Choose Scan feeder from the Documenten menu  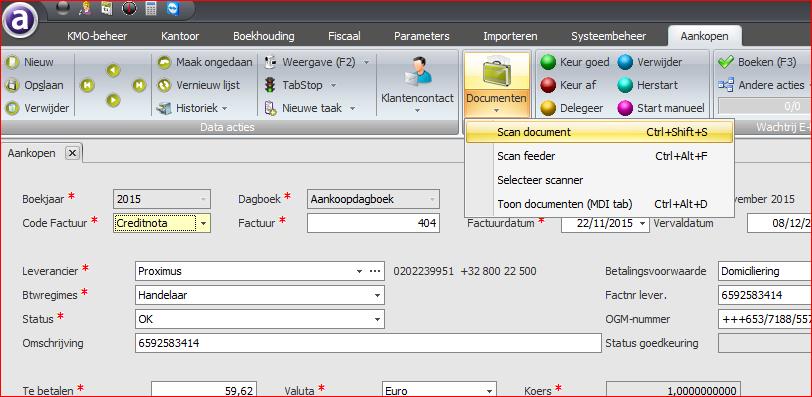pyautogui.click(x=600, y=156)
